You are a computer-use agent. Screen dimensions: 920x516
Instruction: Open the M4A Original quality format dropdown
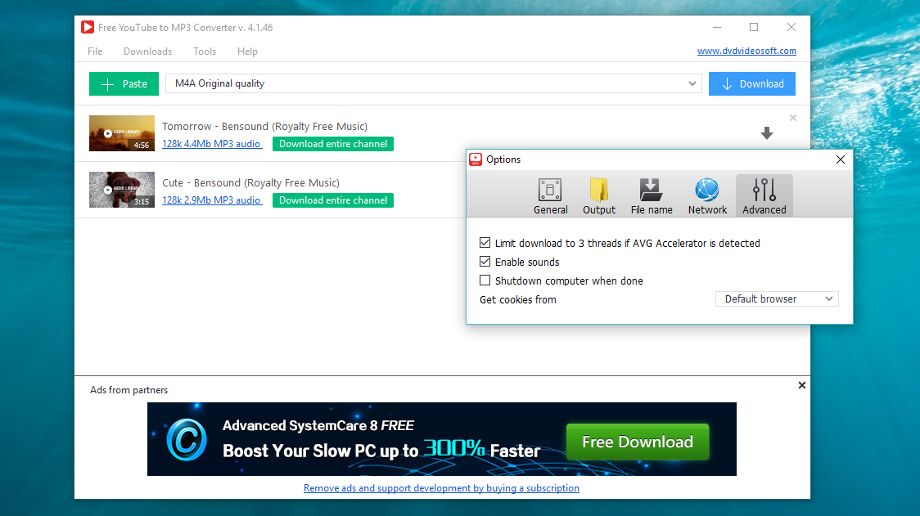(433, 83)
